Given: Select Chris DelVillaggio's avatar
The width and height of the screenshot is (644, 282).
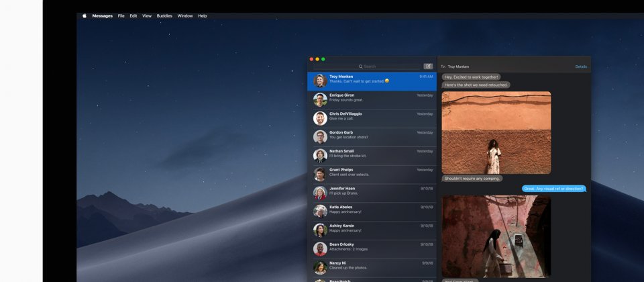Looking at the screenshot, I should 320,118.
